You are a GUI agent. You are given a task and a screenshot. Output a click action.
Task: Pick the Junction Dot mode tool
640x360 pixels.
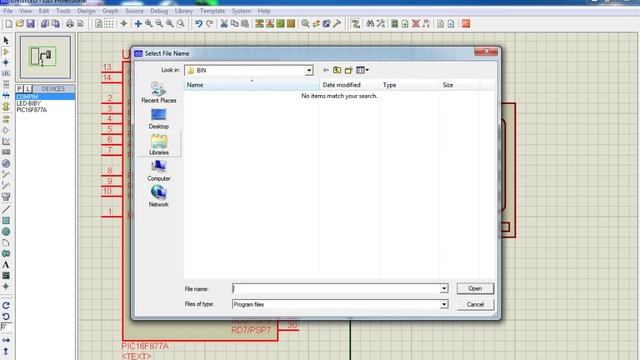coord(6,62)
